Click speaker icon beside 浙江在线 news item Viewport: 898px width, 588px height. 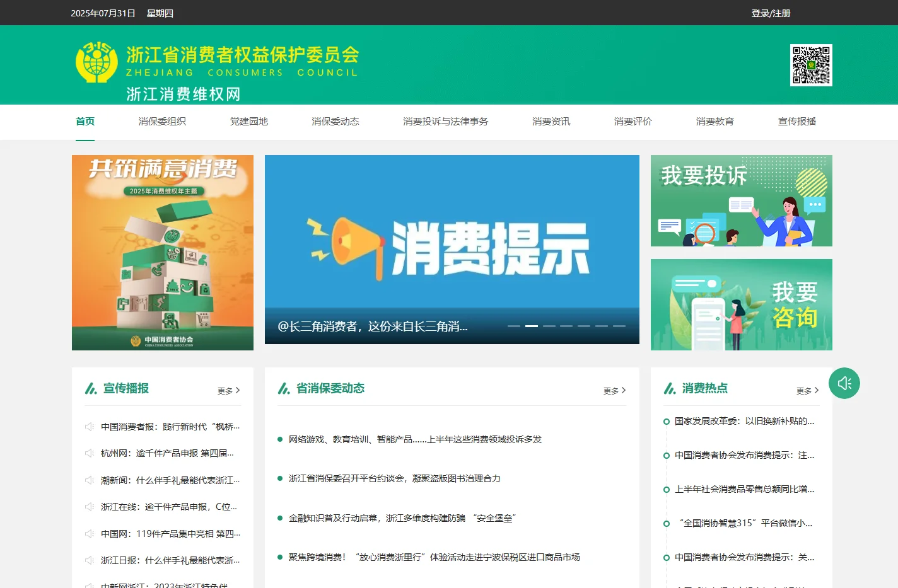90,507
